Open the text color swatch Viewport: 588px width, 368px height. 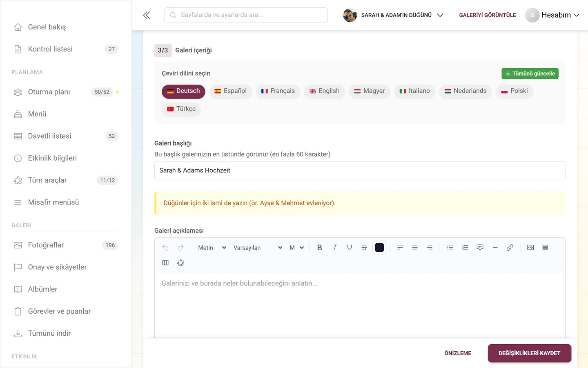pyautogui.click(x=379, y=247)
